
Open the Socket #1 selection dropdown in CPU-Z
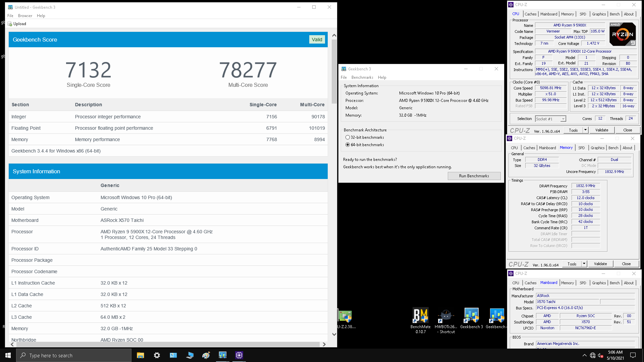(x=550, y=119)
